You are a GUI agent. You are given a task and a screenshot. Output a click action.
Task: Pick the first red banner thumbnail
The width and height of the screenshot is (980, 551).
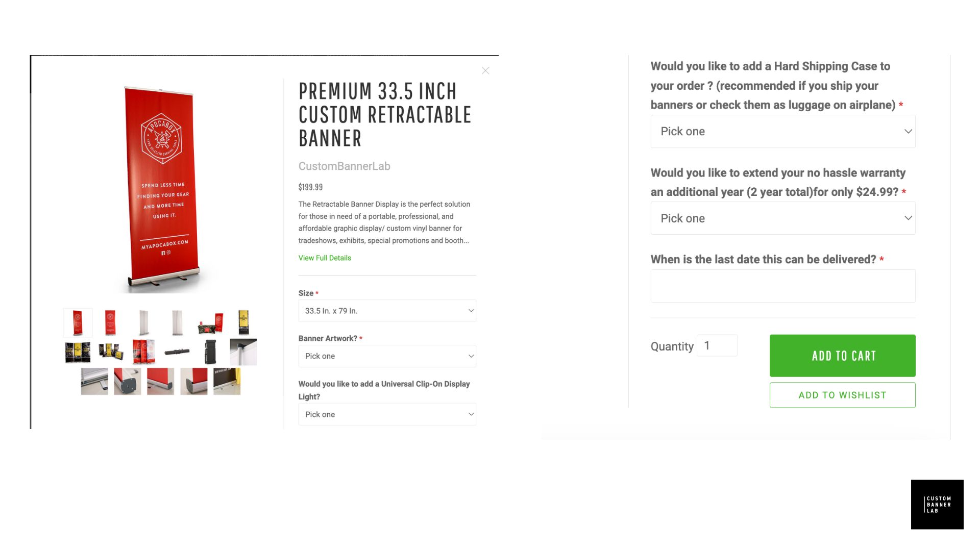click(x=78, y=322)
